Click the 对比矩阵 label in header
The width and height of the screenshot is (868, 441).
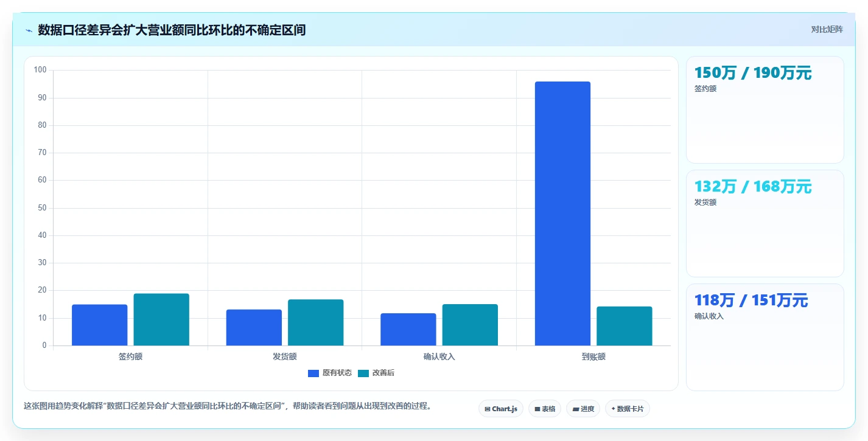click(827, 30)
